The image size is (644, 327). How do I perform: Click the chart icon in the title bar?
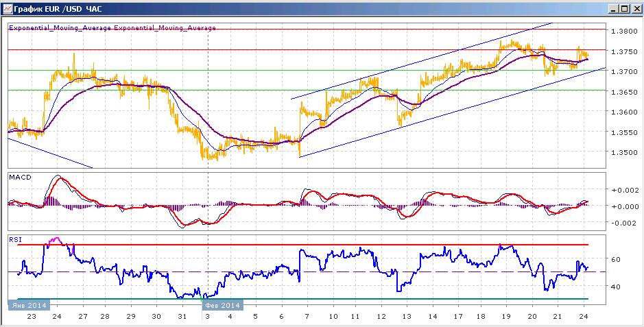point(7,8)
